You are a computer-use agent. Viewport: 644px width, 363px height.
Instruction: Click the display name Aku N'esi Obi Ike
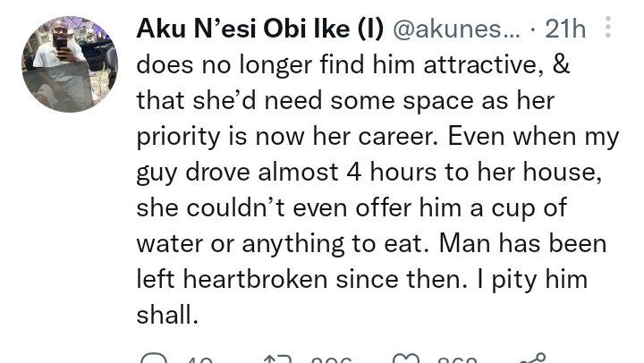(259, 29)
